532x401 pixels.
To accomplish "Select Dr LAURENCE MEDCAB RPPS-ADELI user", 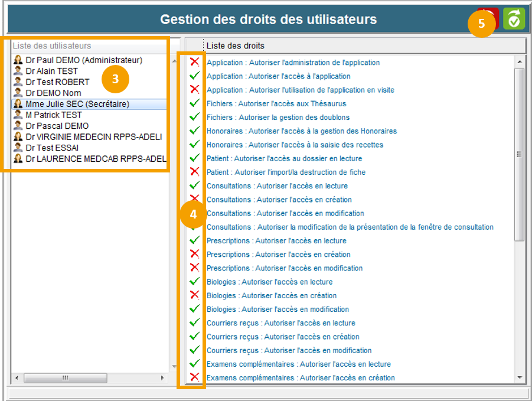I will tap(96, 159).
